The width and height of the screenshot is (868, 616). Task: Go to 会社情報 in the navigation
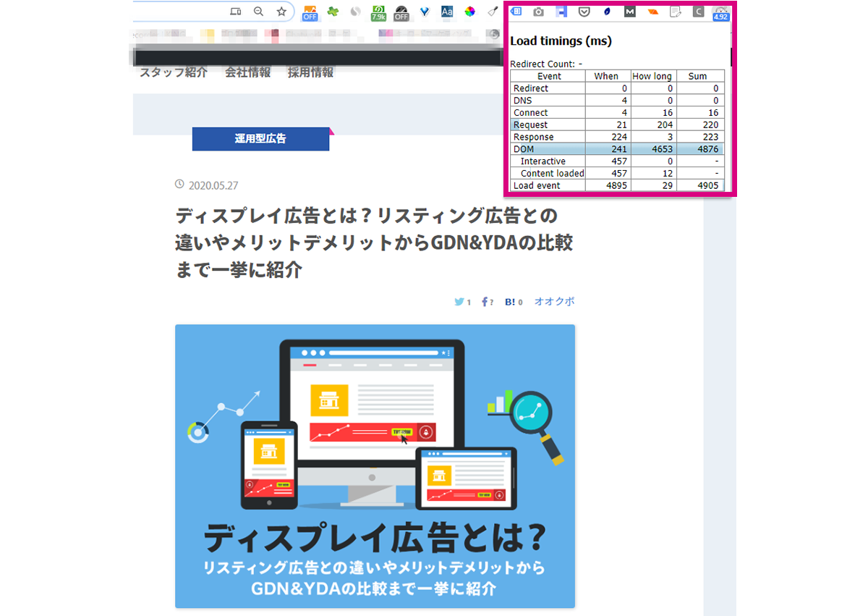tap(247, 72)
